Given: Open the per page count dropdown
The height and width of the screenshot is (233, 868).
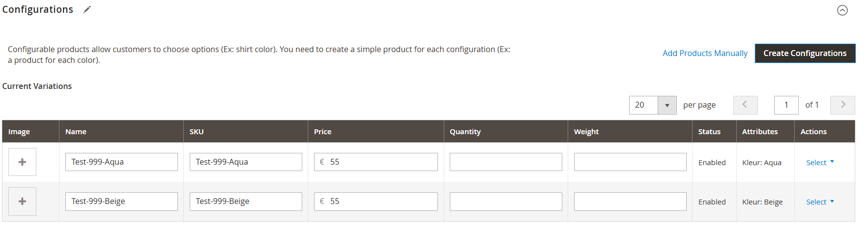Looking at the screenshot, I should 666,105.
